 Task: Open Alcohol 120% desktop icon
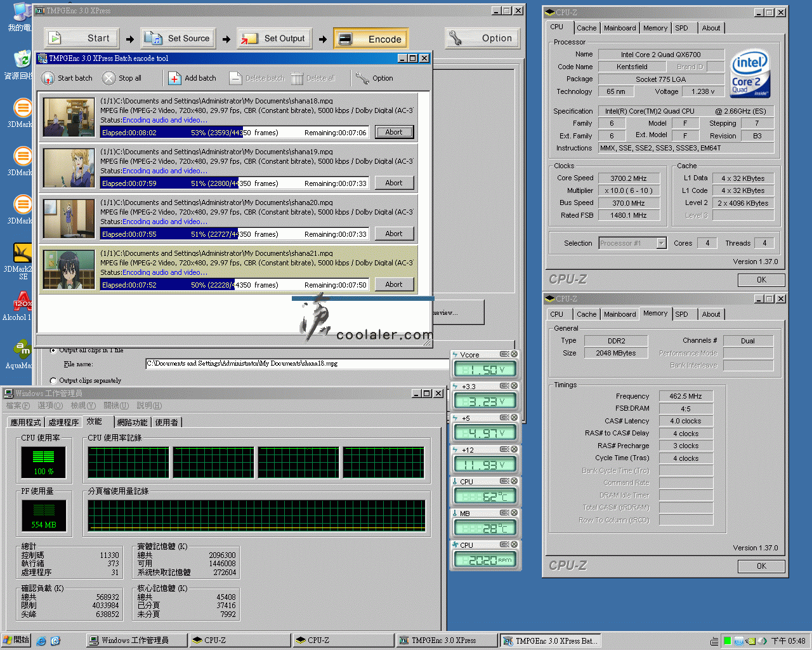pyautogui.click(x=19, y=307)
